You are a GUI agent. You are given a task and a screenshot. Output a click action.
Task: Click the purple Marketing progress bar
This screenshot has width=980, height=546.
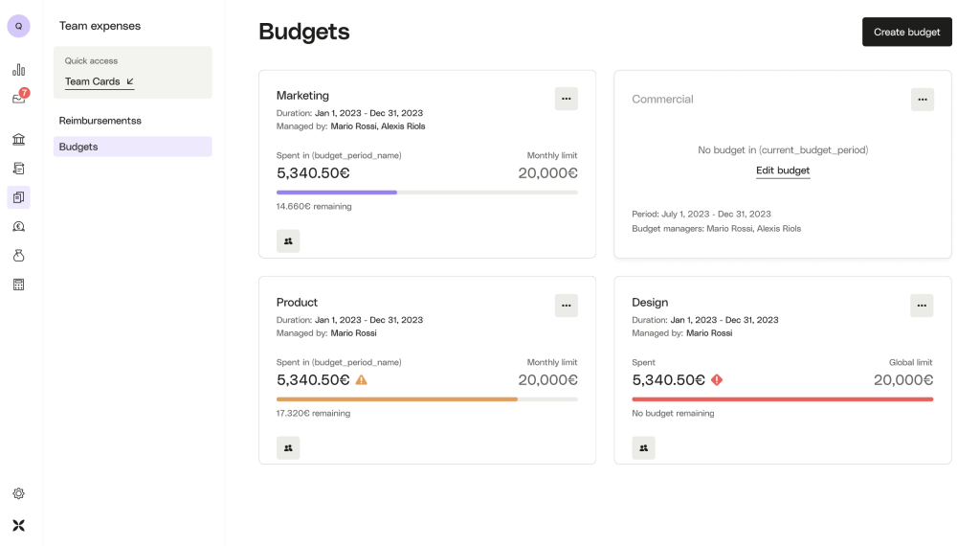point(337,193)
